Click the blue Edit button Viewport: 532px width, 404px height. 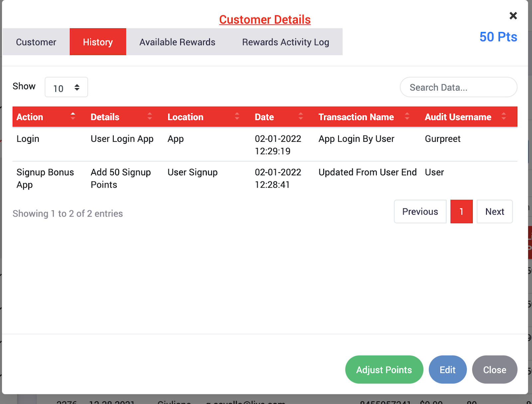point(447,369)
